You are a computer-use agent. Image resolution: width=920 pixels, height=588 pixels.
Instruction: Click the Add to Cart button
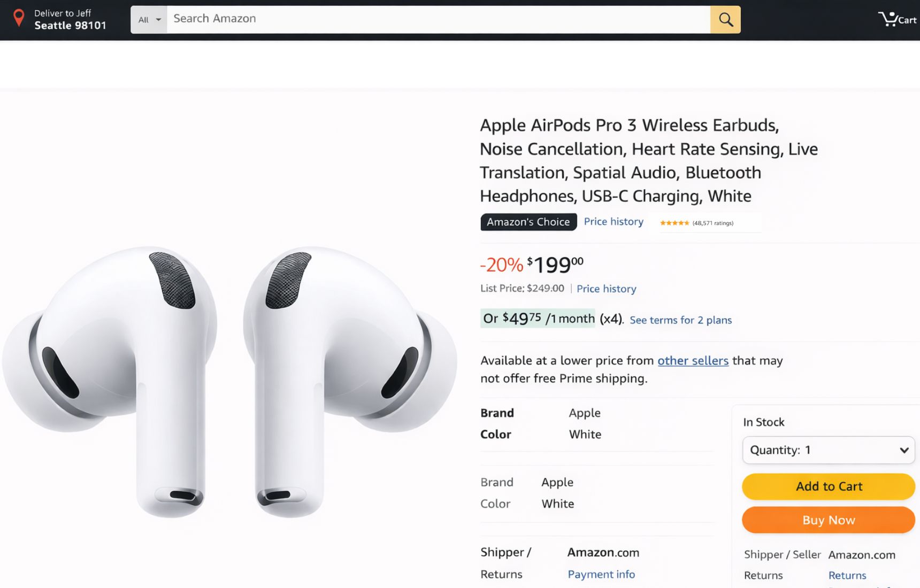pos(828,486)
